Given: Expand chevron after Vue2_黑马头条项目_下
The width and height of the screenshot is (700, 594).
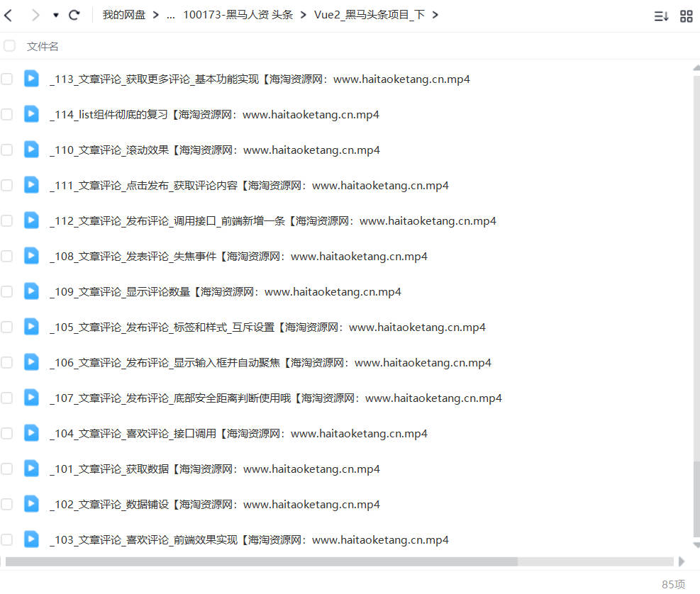Looking at the screenshot, I should 435,15.
